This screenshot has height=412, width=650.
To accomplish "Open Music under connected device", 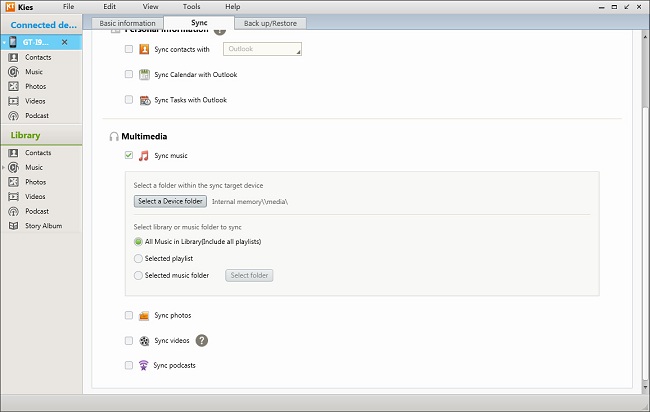I will pos(34,72).
